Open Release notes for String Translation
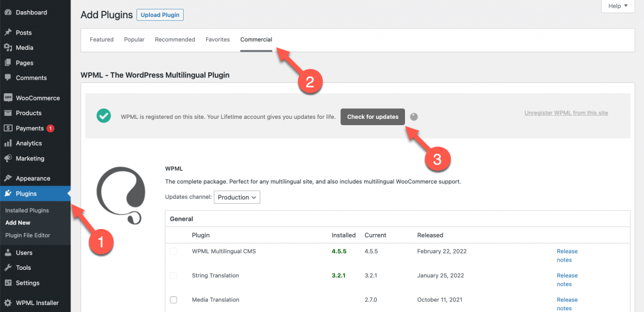 coord(567,279)
